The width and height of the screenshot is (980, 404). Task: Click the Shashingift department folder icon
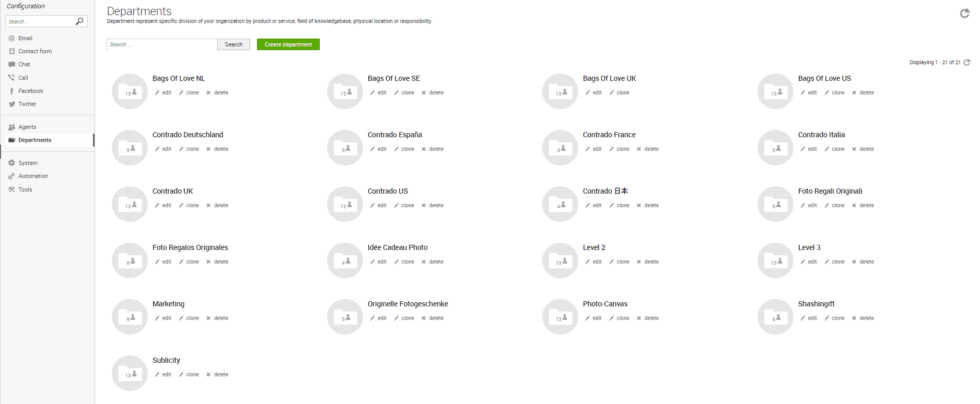pyautogui.click(x=775, y=317)
